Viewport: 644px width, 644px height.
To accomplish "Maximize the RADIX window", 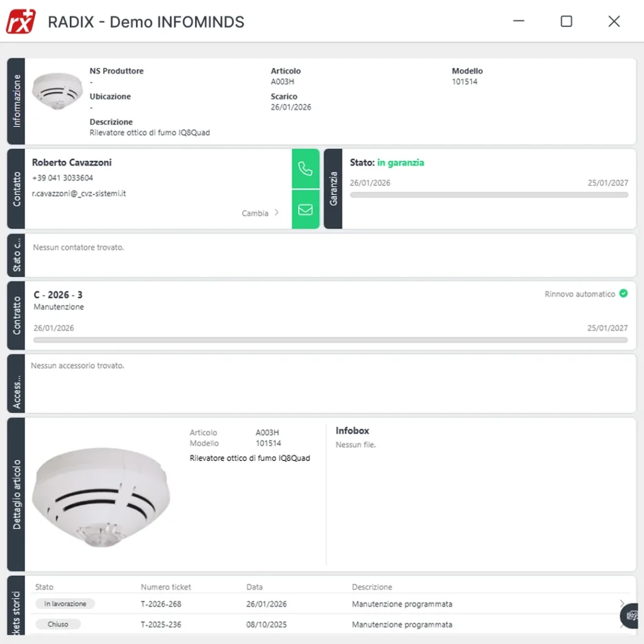I will pyautogui.click(x=566, y=21).
